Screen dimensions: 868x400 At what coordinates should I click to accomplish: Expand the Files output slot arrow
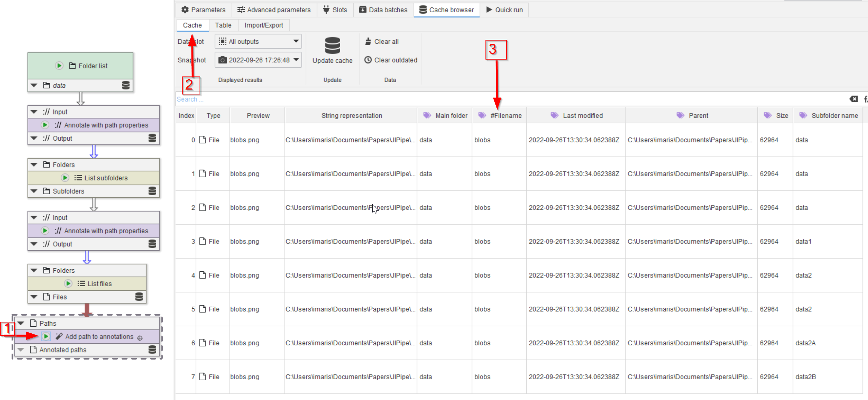(34, 297)
